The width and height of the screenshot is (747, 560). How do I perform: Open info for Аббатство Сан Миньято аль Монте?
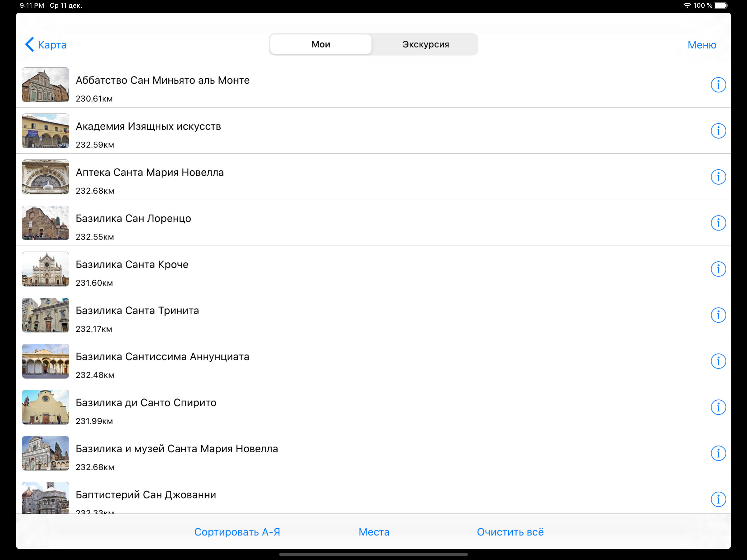point(718,85)
